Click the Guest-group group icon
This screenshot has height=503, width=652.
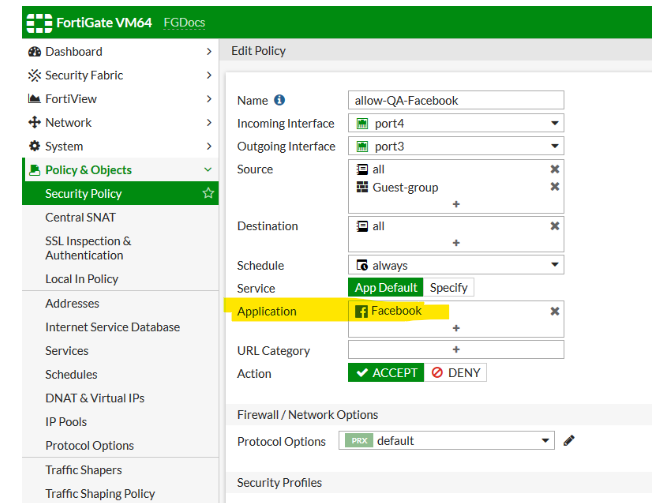coord(362,187)
